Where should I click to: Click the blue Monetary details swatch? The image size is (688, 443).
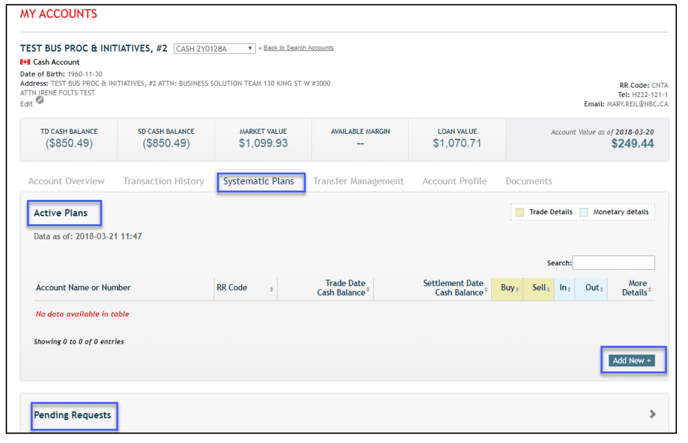coord(585,212)
